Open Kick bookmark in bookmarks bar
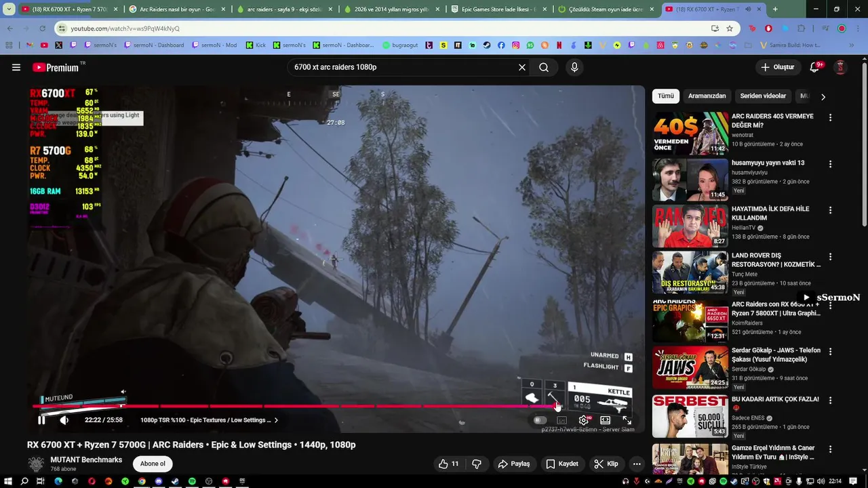 tap(256, 45)
